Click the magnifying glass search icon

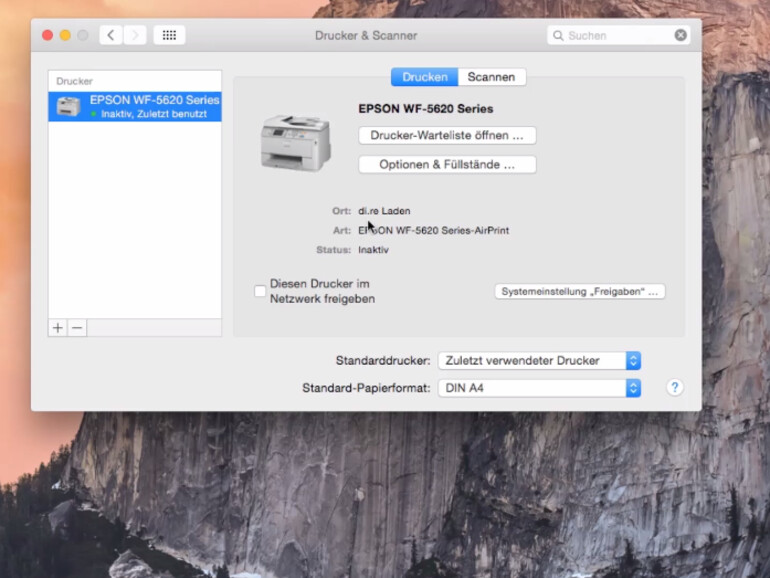(x=558, y=35)
